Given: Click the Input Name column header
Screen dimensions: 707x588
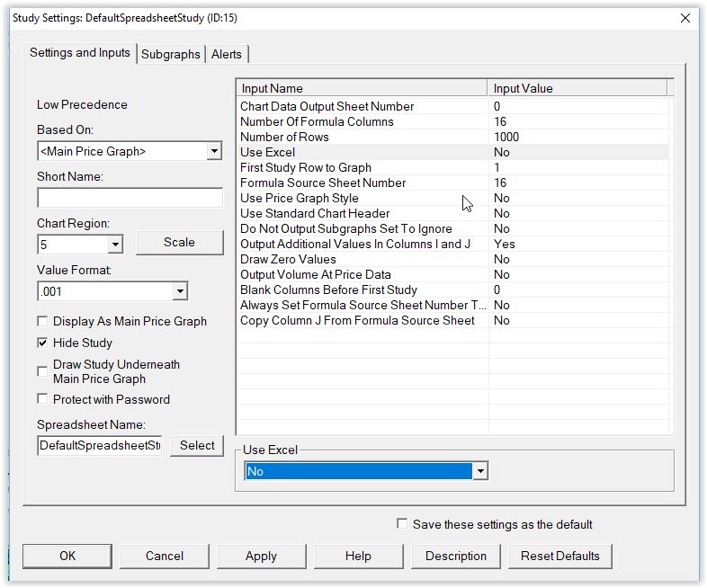Looking at the screenshot, I should (362, 88).
